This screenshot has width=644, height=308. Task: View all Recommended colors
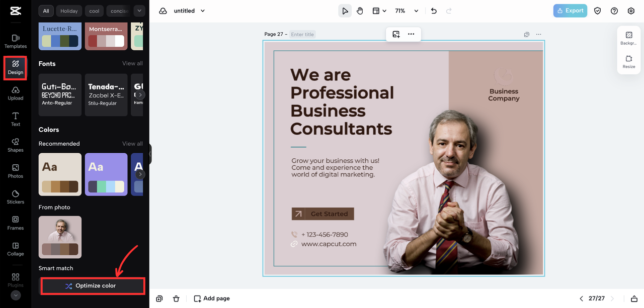click(132, 143)
